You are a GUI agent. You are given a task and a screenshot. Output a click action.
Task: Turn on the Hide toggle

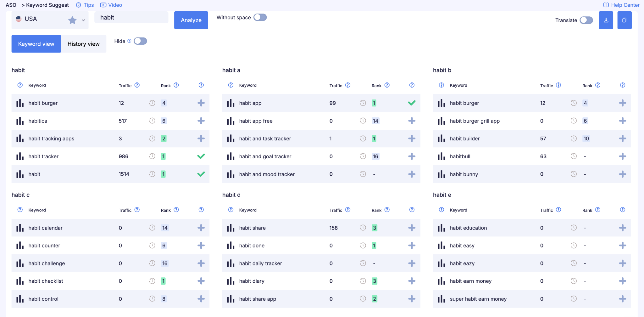(140, 41)
